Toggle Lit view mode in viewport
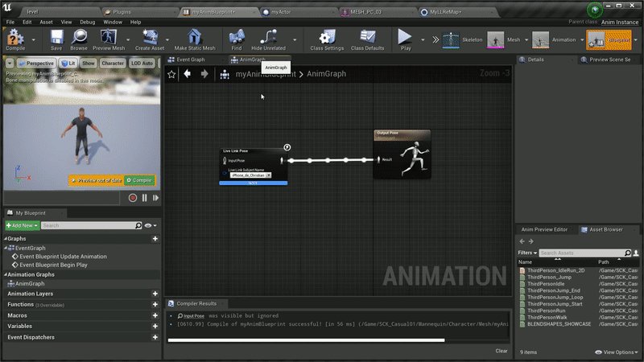Screen dimensions: 644x362 68,64
